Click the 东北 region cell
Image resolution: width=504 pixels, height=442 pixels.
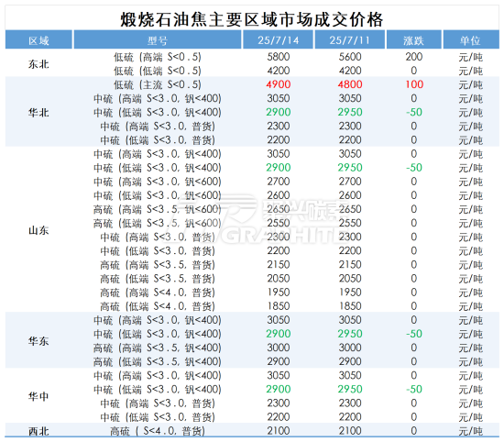38,64
